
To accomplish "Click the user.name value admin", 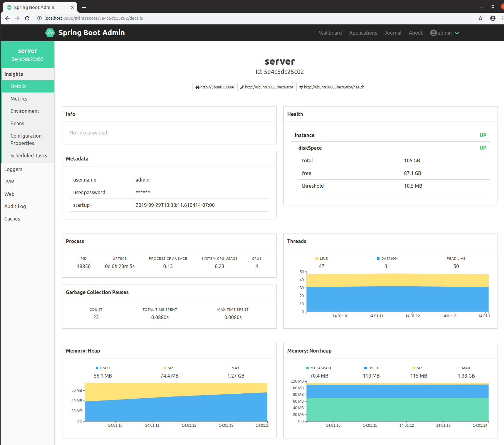I will click(142, 180).
